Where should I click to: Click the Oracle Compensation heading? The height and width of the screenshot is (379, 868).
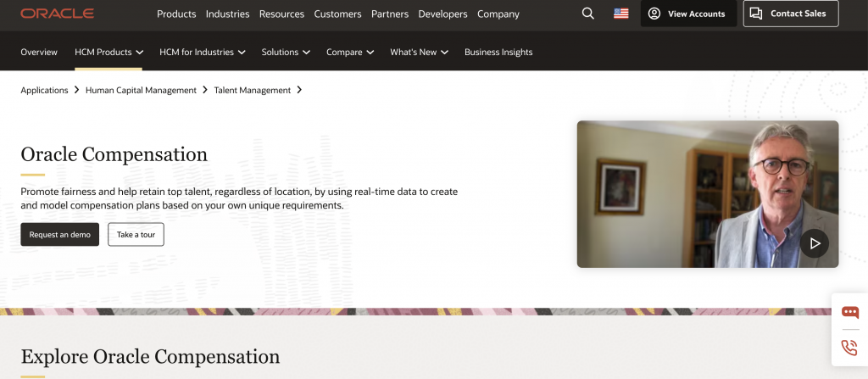(114, 154)
